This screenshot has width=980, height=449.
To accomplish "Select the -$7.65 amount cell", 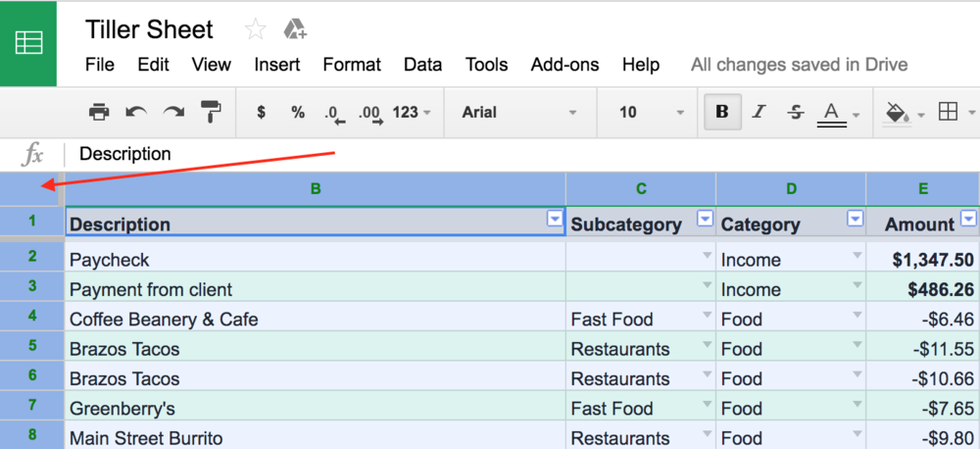I will point(923,406).
